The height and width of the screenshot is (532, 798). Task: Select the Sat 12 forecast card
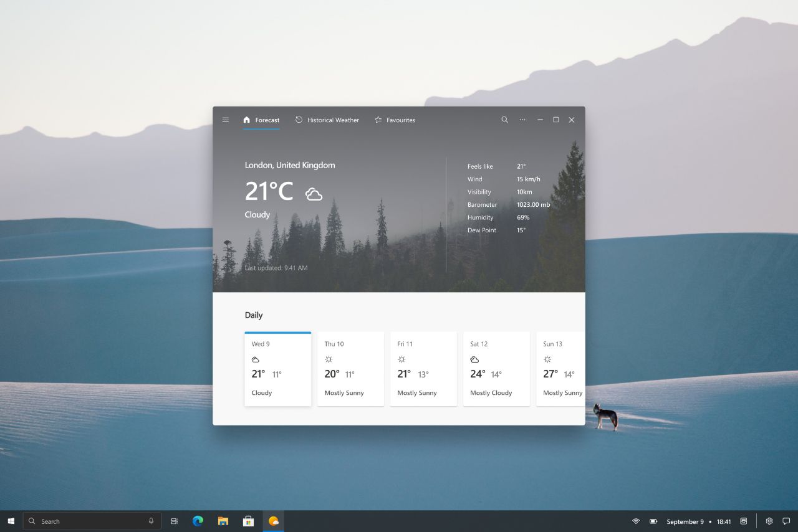click(x=497, y=369)
